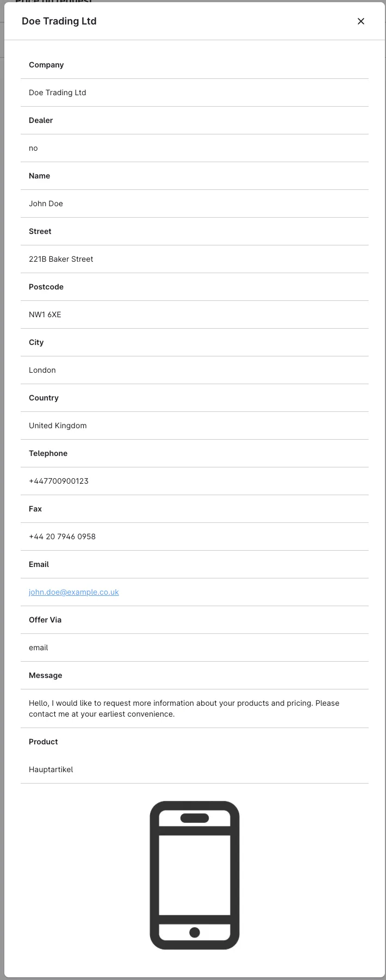Click the city value London
Screen dimensions: 386x980
tap(42, 370)
